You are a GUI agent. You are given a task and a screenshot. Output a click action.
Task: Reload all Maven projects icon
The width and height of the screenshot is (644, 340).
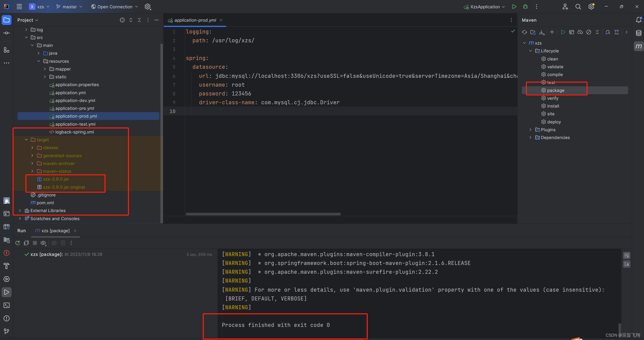point(524,32)
